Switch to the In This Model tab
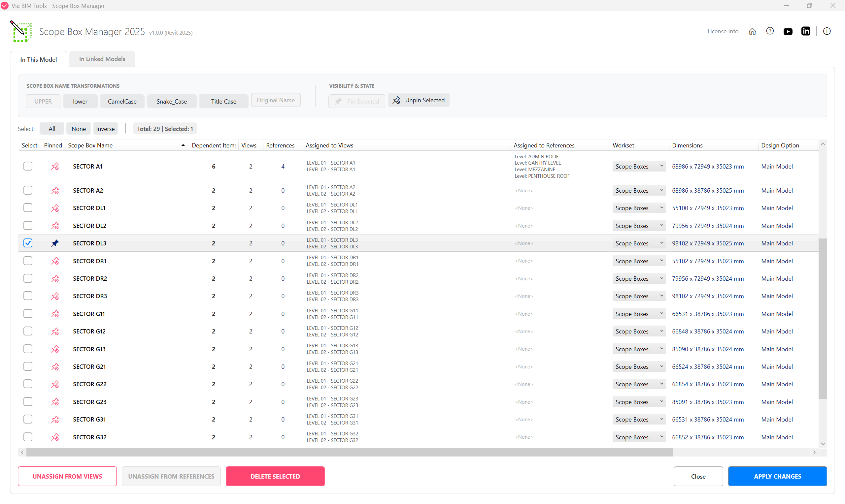This screenshot has width=845, height=504. (x=39, y=59)
